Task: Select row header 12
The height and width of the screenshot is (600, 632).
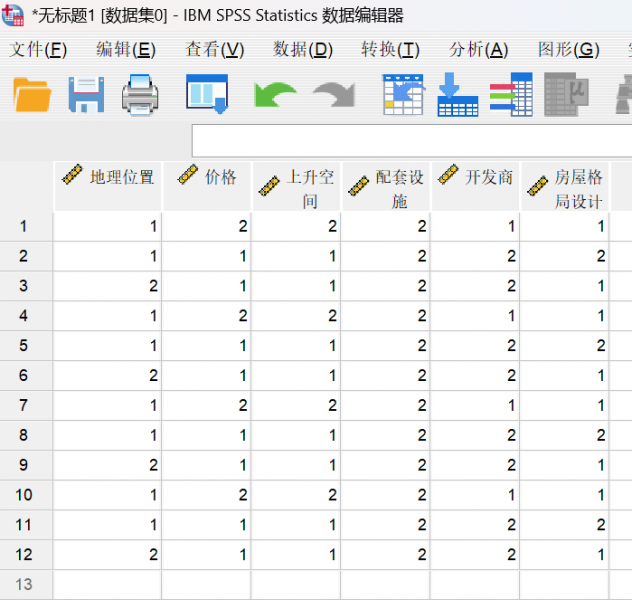Action: coord(26,555)
